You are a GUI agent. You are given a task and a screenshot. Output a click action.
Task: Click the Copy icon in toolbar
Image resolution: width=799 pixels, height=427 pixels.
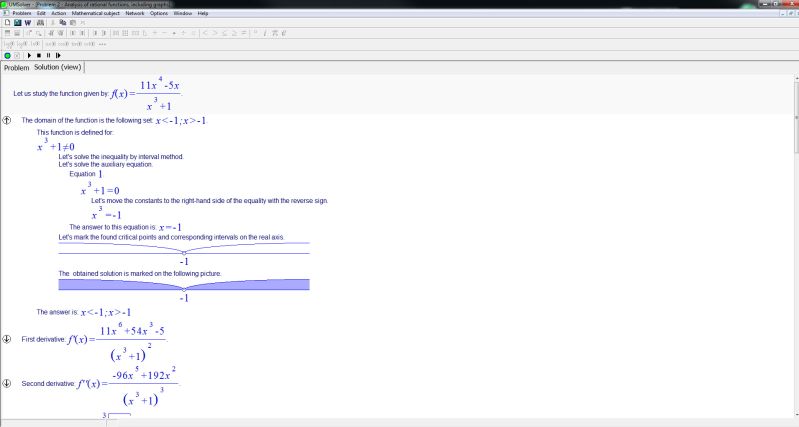63,23
